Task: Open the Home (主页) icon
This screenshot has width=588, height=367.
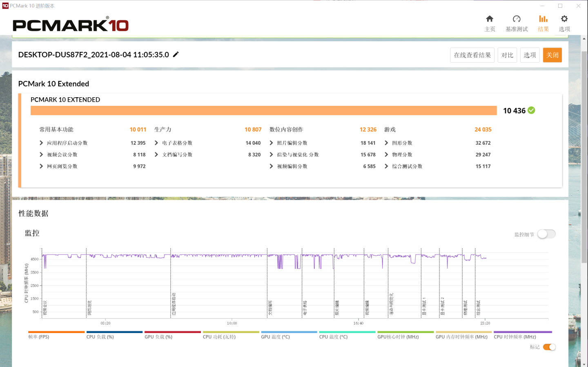Action: (490, 19)
